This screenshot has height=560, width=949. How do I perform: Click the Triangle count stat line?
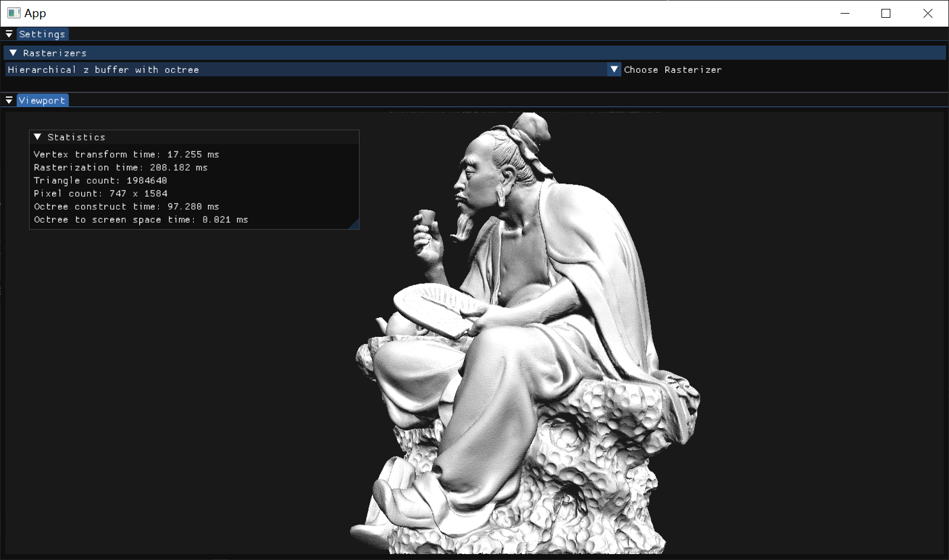pos(99,180)
